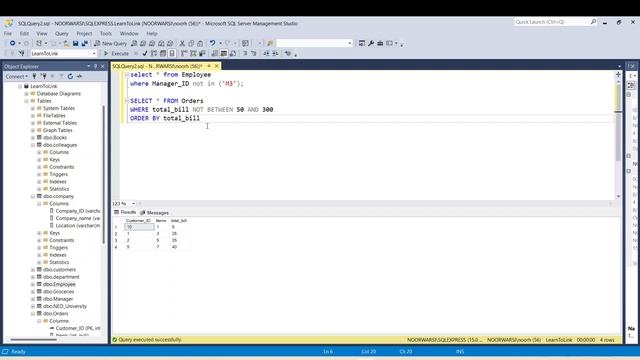This screenshot has height=360, width=640.
Task: Click the Comment out selected lines icon
Action: pyautogui.click(x=245, y=53)
